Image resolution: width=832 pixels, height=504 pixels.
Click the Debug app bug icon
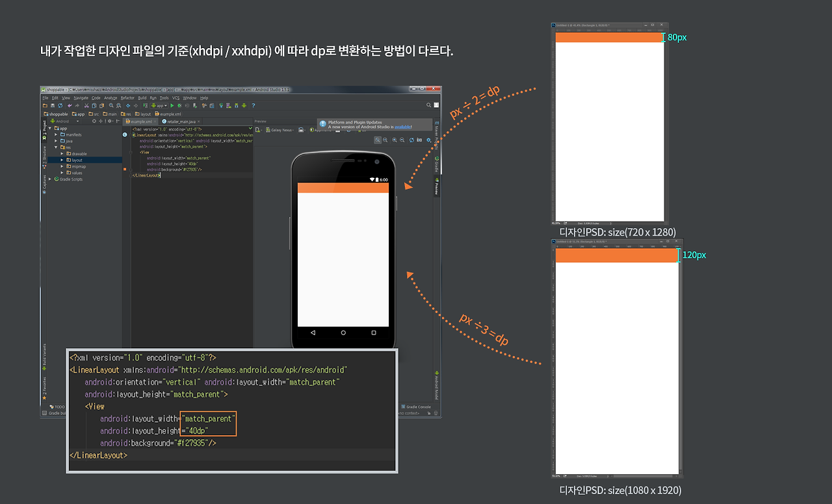click(x=179, y=105)
